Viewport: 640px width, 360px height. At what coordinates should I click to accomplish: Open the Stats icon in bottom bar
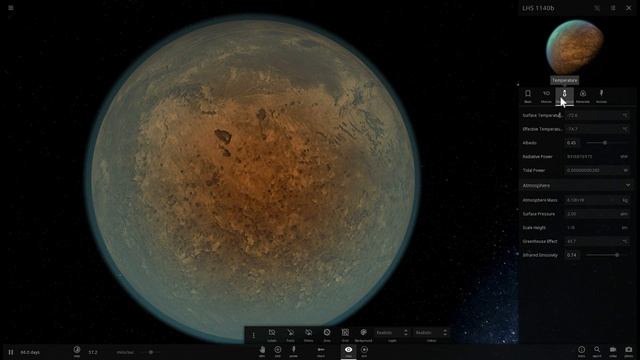tap(581, 351)
